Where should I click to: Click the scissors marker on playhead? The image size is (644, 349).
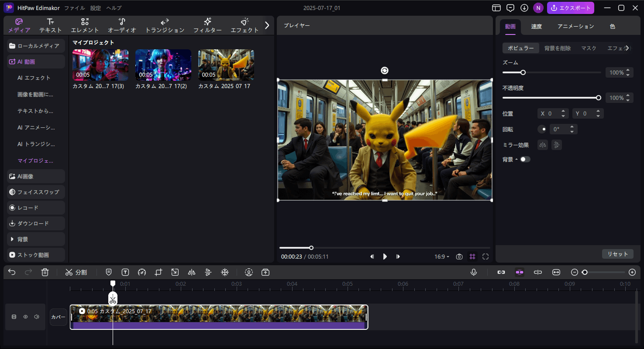113,299
